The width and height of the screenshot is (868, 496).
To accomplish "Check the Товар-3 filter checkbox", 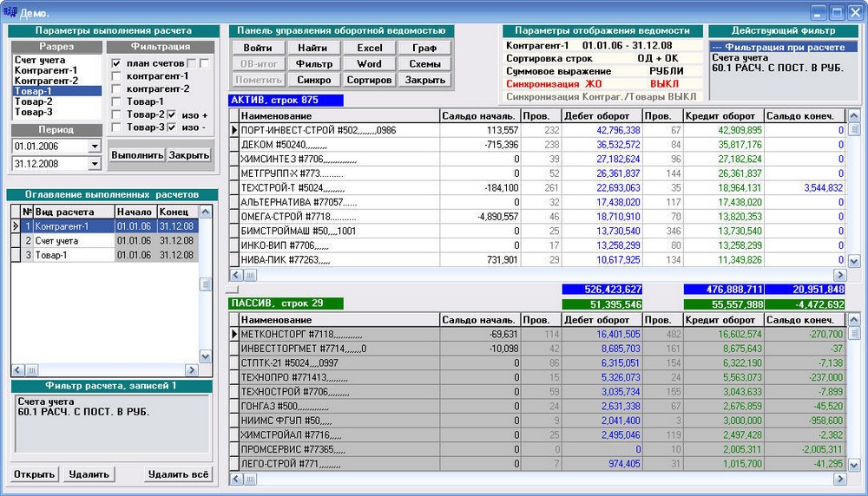I will point(116,127).
